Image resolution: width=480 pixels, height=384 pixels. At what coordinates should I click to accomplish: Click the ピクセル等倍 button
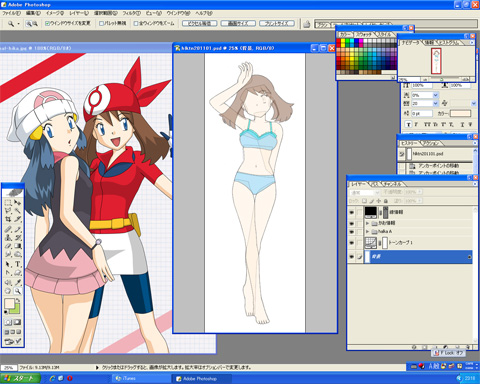tap(199, 23)
